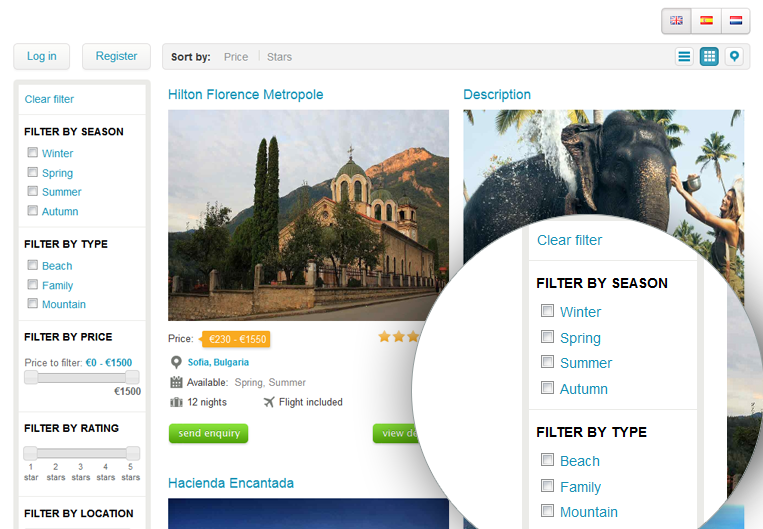Click the '12 nights' text
The image size is (763, 529).
(207, 402)
